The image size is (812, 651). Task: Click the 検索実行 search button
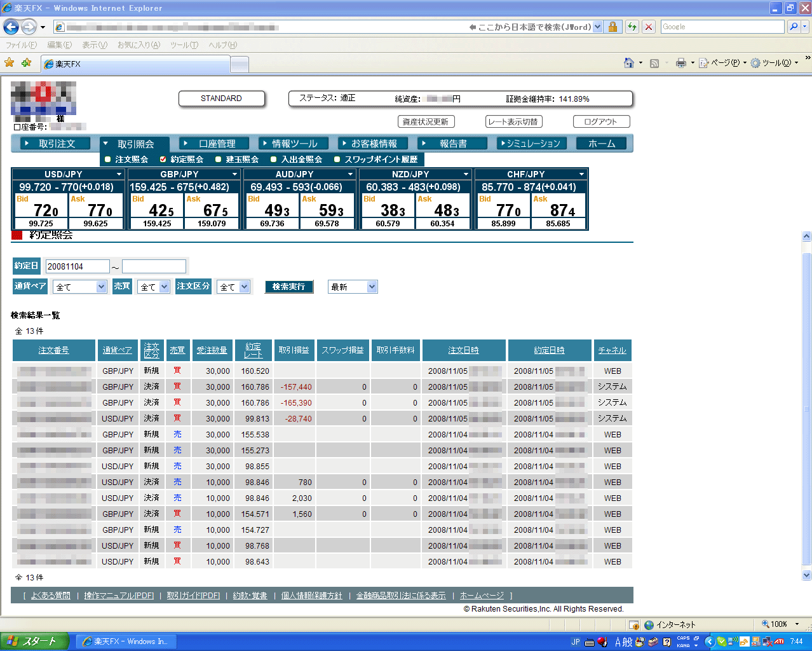(x=288, y=287)
